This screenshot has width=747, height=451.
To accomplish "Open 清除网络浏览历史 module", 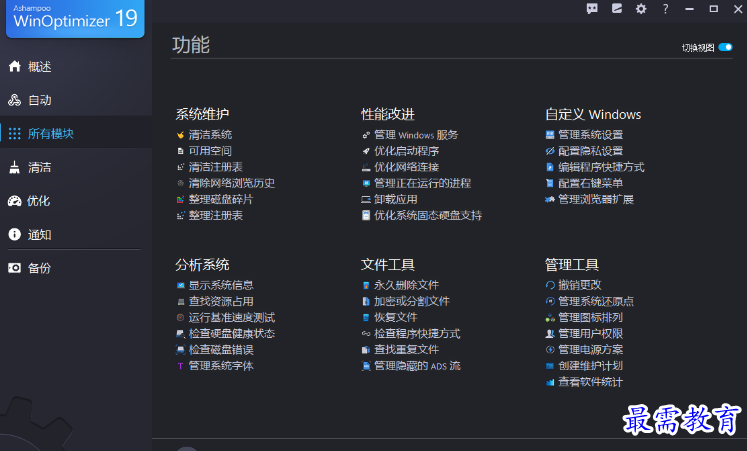I will point(232,183).
